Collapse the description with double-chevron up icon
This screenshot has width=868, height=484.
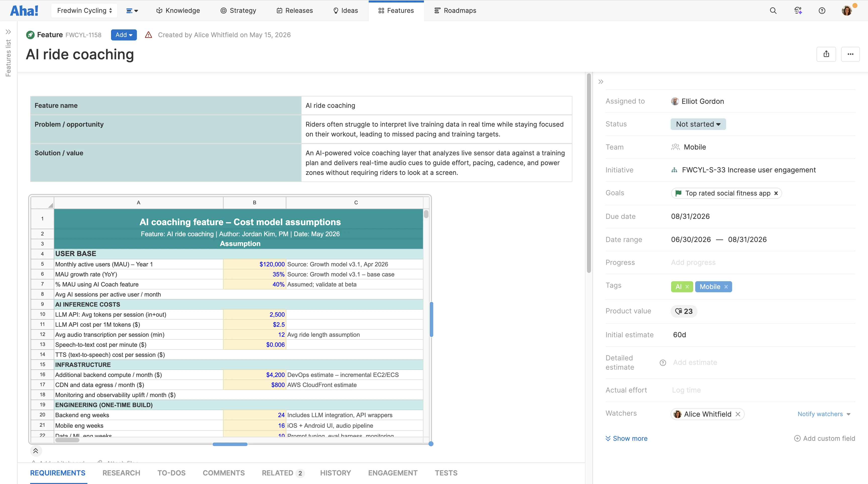point(36,451)
